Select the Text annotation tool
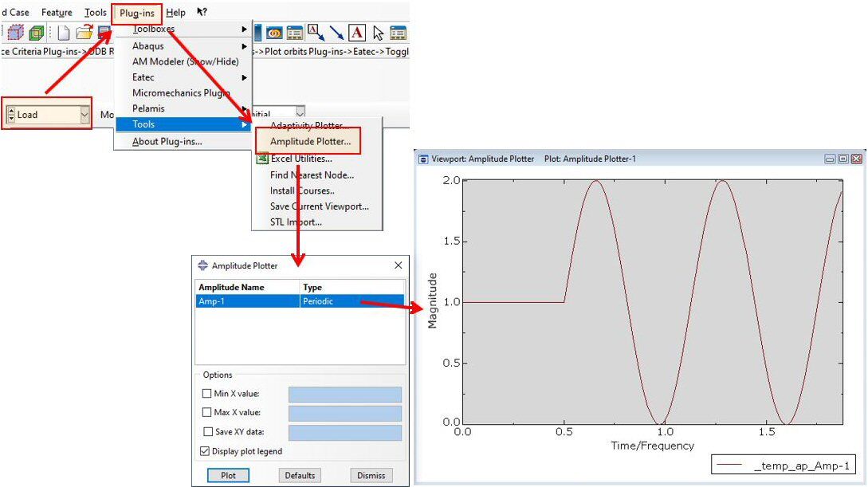 357,33
